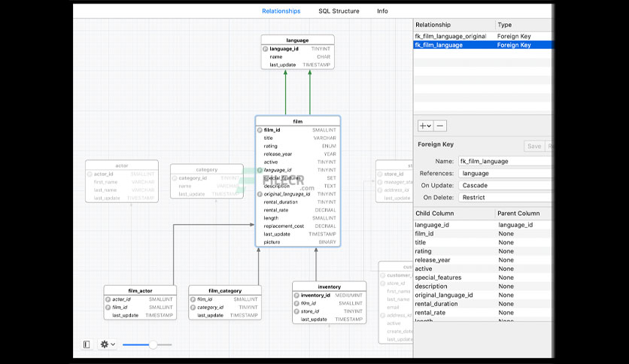The height and width of the screenshot is (364, 629).
Task: Click the actor_id key icon in film_actor
Action: [108, 299]
